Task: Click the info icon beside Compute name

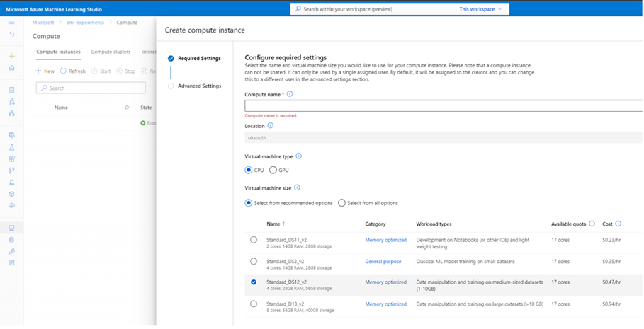Action: pos(290,94)
